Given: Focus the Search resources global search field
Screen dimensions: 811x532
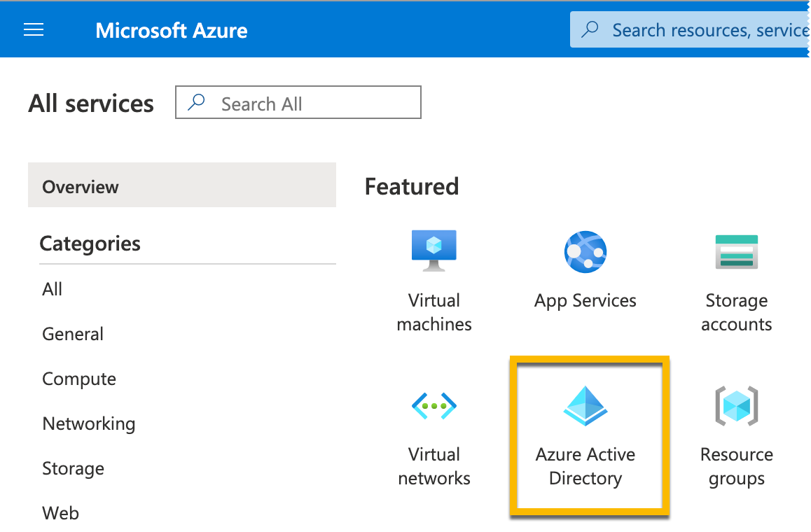Looking at the screenshot, I should tap(689, 29).
